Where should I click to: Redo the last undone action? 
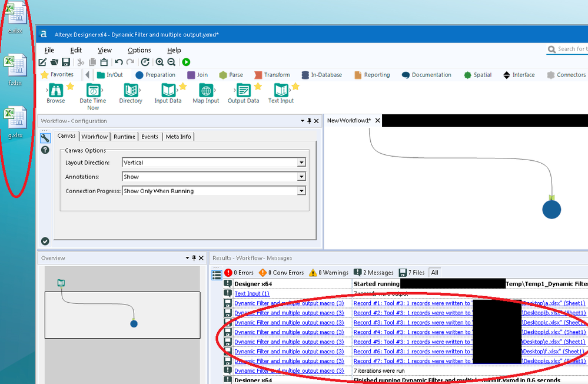coord(130,62)
